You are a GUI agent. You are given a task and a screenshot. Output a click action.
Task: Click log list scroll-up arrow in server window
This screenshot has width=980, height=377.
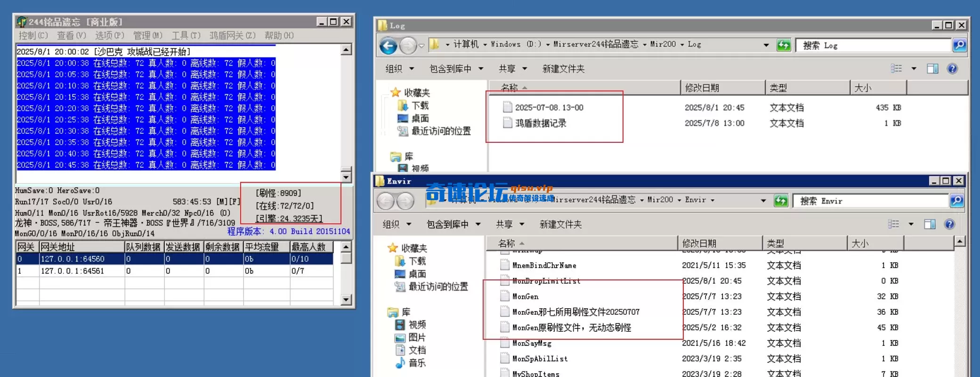[346, 49]
